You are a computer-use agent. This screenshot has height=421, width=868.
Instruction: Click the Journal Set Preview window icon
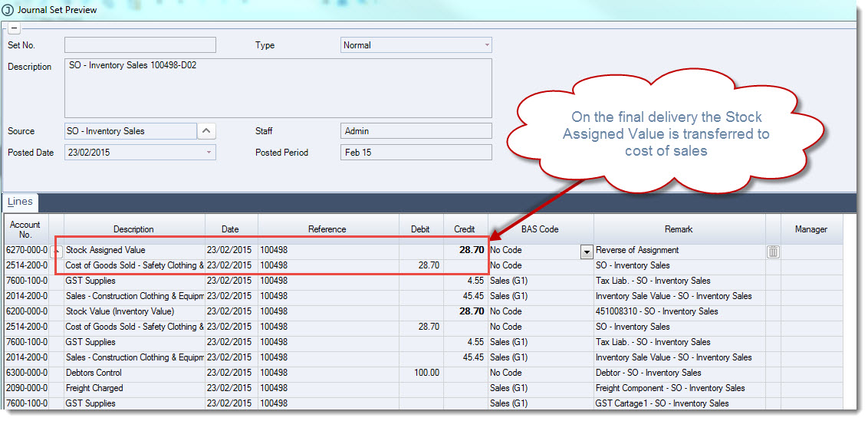coord(8,10)
